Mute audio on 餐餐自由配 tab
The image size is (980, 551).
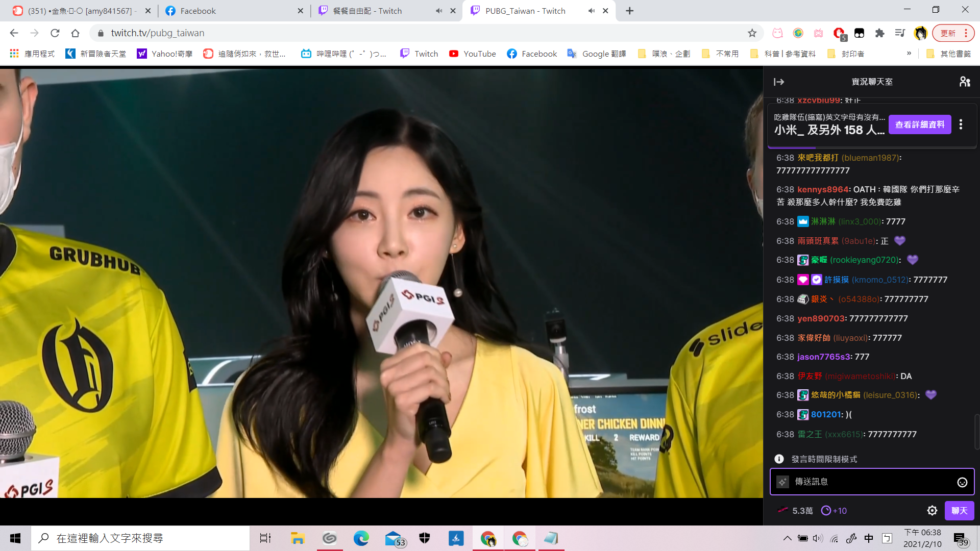(438, 11)
